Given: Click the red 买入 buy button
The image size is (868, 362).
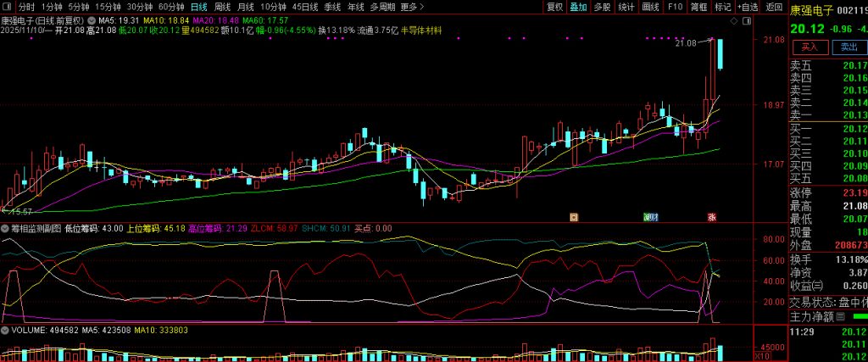Looking at the screenshot, I should click(810, 47).
